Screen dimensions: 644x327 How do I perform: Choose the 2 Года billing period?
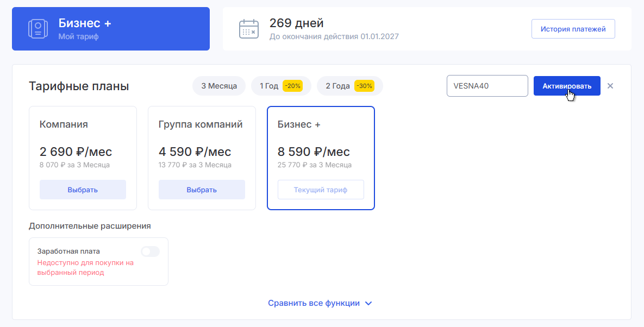337,86
